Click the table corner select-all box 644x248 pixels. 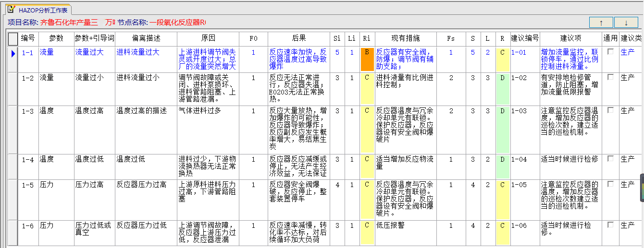coord(13,38)
